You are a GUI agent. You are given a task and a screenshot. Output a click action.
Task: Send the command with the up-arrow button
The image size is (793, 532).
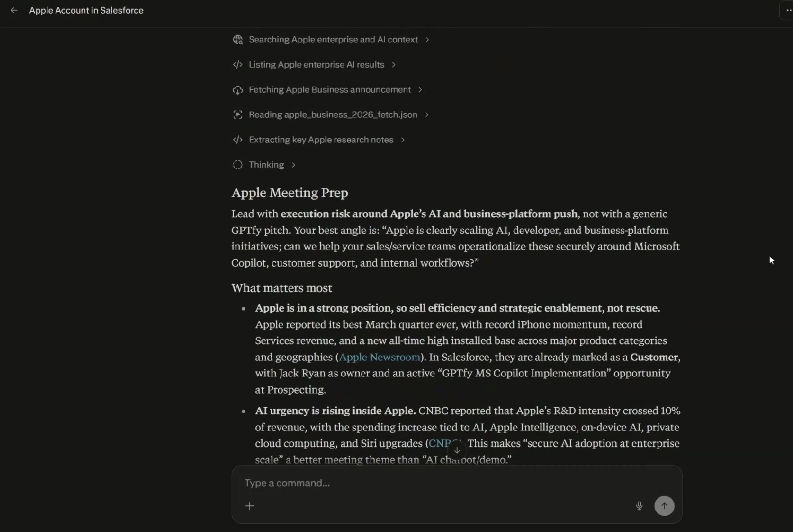[664, 506]
